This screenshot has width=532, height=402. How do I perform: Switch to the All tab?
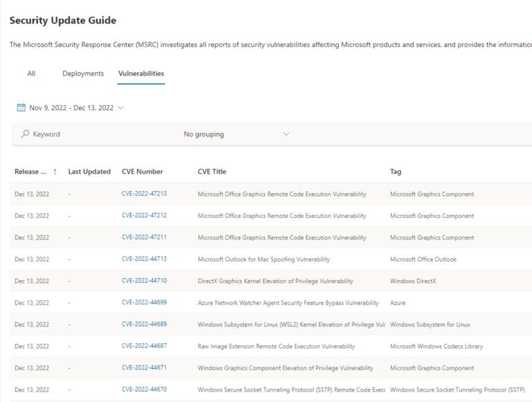pyautogui.click(x=31, y=73)
